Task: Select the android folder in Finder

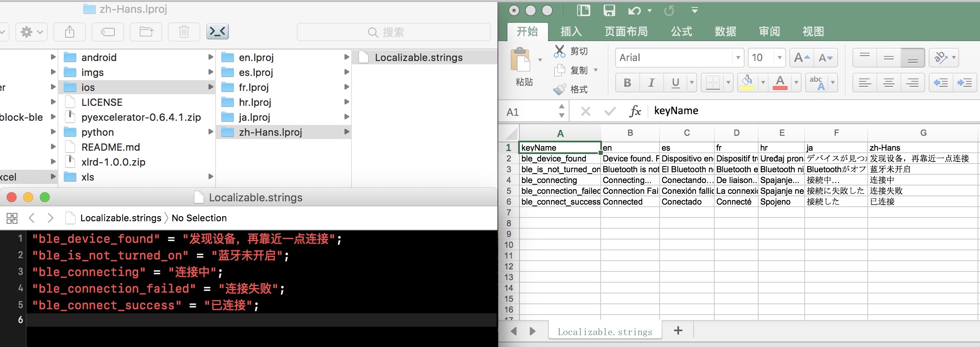Action: pos(137,57)
